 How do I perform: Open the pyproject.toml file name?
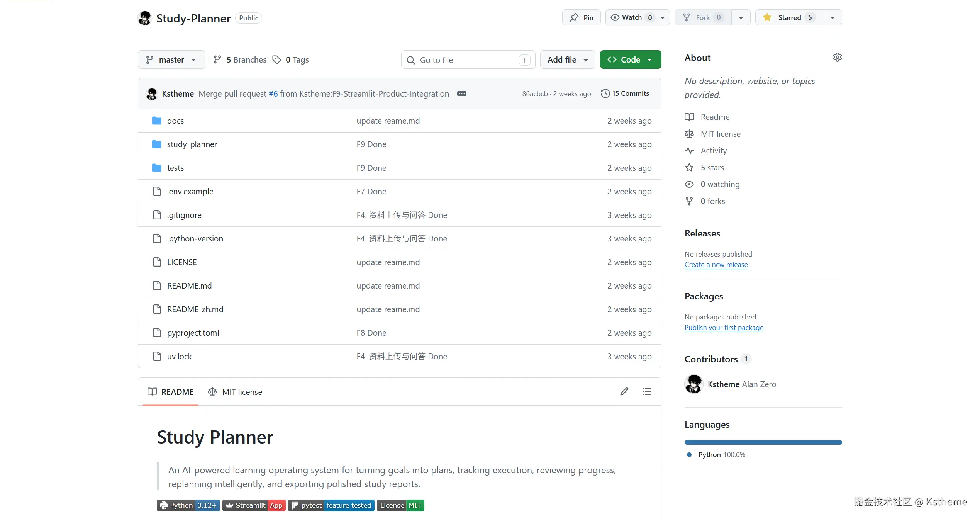[193, 333]
